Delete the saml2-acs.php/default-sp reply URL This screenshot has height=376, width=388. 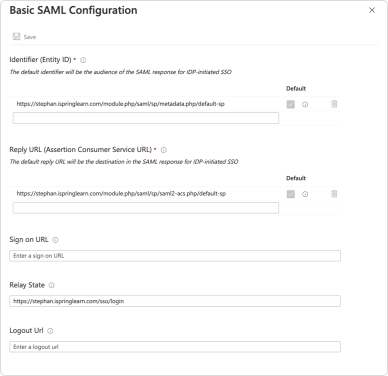pyautogui.click(x=334, y=194)
